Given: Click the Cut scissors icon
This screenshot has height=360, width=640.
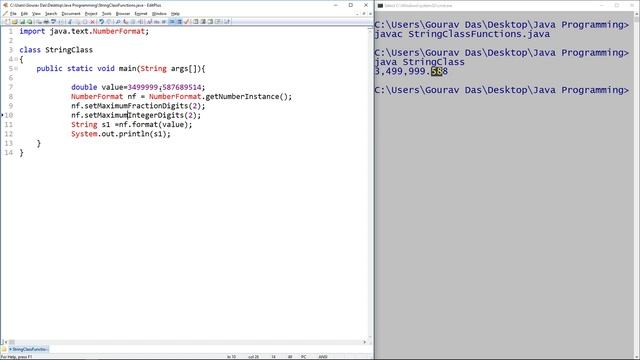Looking at the screenshot, I should click(70, 22).
